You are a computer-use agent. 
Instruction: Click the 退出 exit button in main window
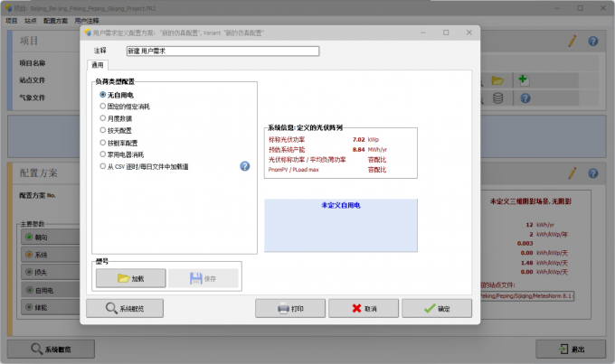pos(571,349)
